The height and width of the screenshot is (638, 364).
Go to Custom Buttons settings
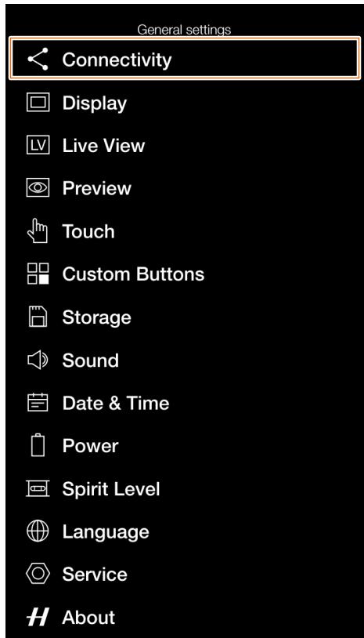tap(133, 274)
